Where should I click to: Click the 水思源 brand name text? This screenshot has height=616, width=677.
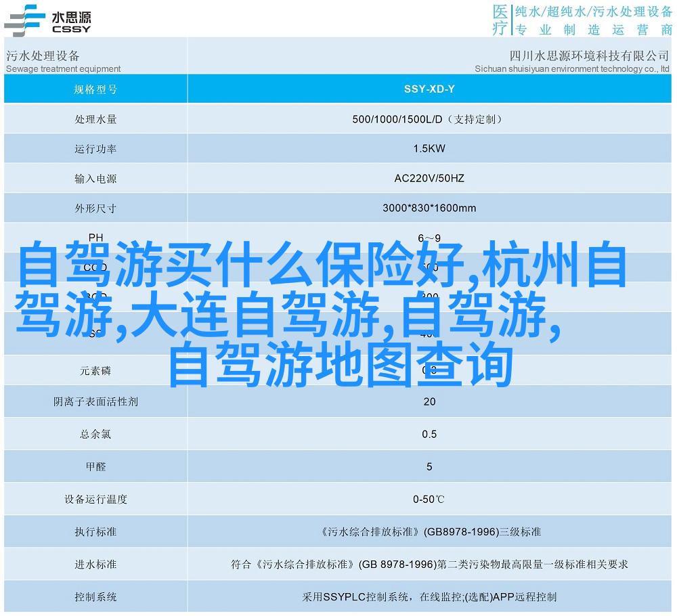pos(71,18)
